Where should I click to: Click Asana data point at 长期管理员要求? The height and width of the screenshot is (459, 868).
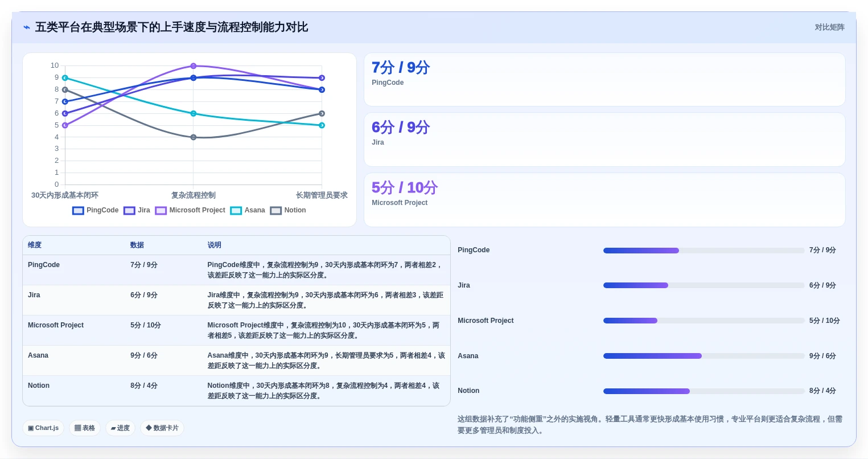(322, 125)
